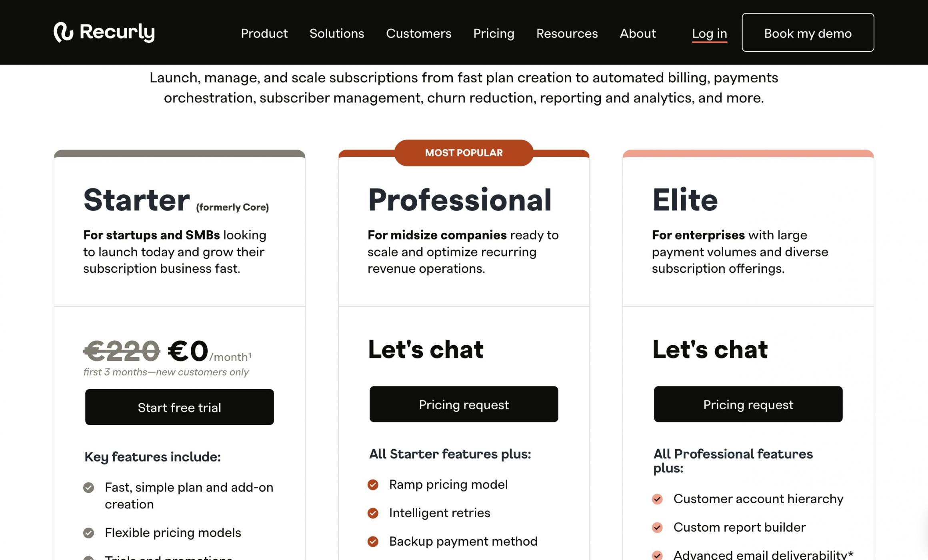Image resolution: width=928 pixels, height=560 pixels.
Task: Click 'first 3 months—new customers only' note
Action: click(x=166, y=372)
